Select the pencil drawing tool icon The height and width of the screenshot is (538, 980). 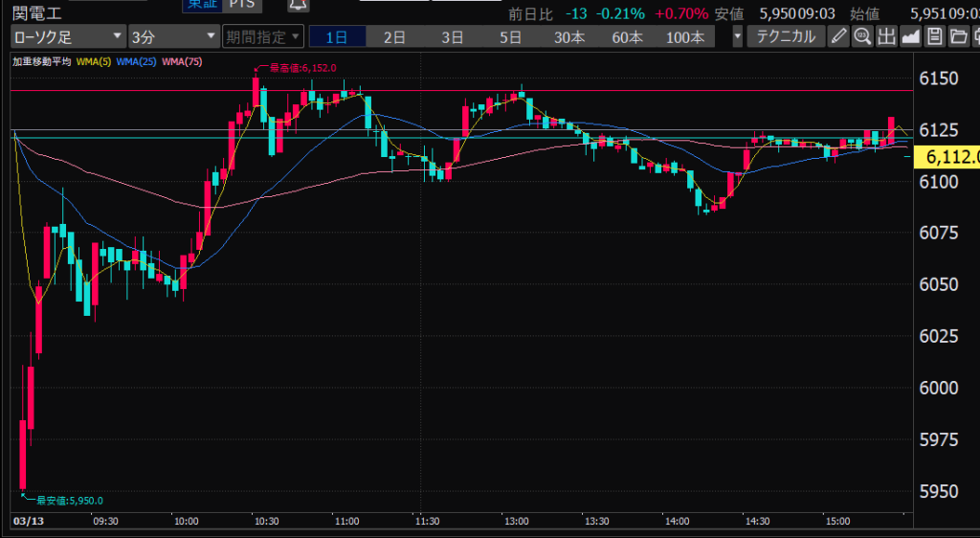(838, 37)
